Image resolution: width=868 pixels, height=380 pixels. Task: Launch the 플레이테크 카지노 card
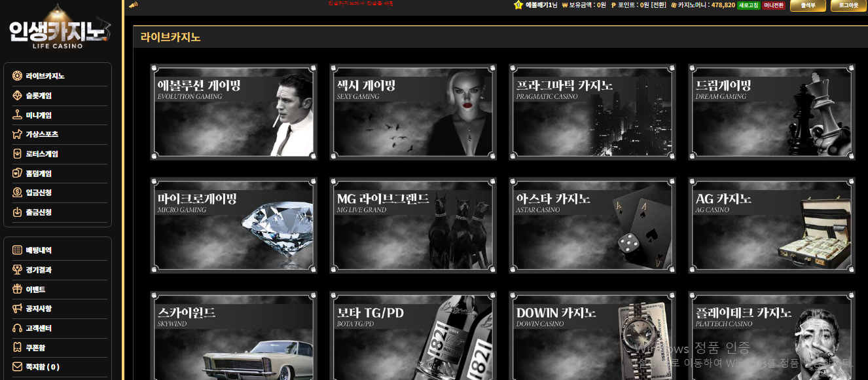coord(772,335)
